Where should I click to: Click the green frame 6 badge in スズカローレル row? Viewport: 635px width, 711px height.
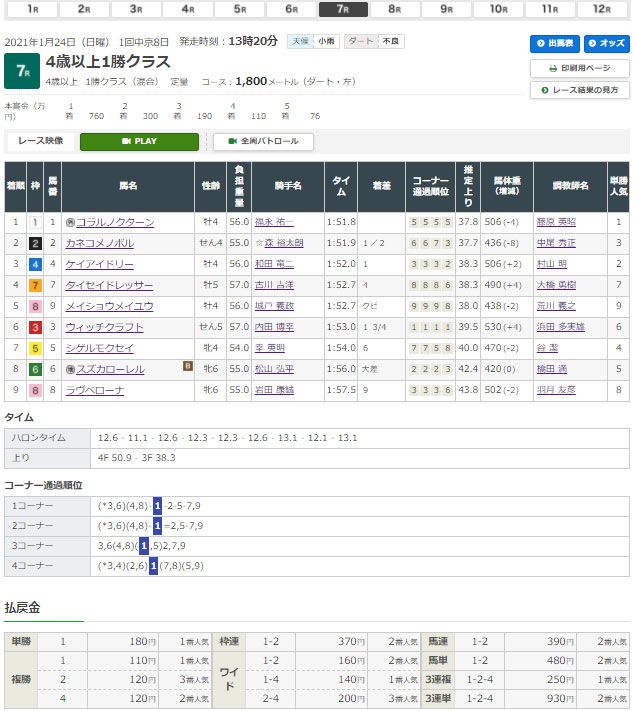34,369
